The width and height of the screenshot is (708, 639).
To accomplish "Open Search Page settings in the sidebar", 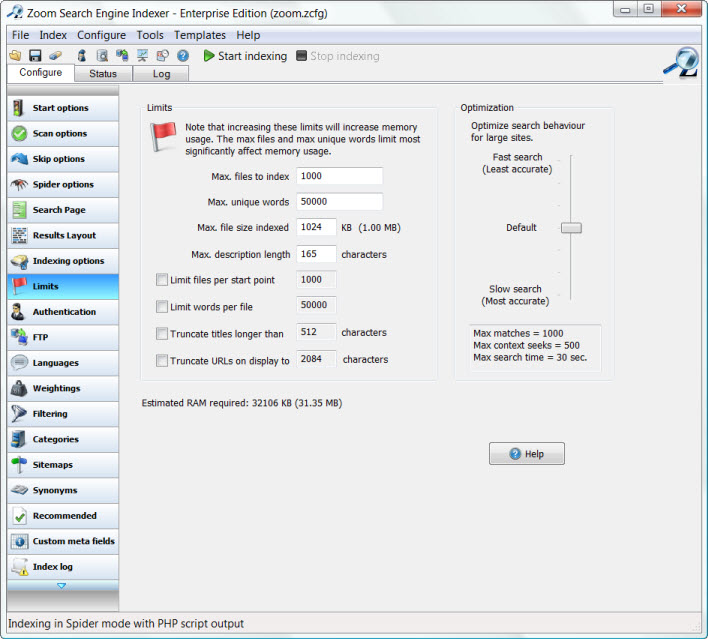I will tap(63, 210).
